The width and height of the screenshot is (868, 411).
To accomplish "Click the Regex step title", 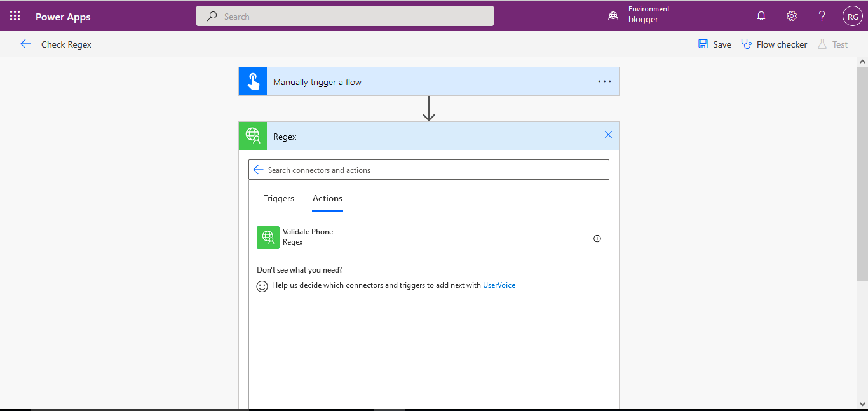I will tap(285, 137).
